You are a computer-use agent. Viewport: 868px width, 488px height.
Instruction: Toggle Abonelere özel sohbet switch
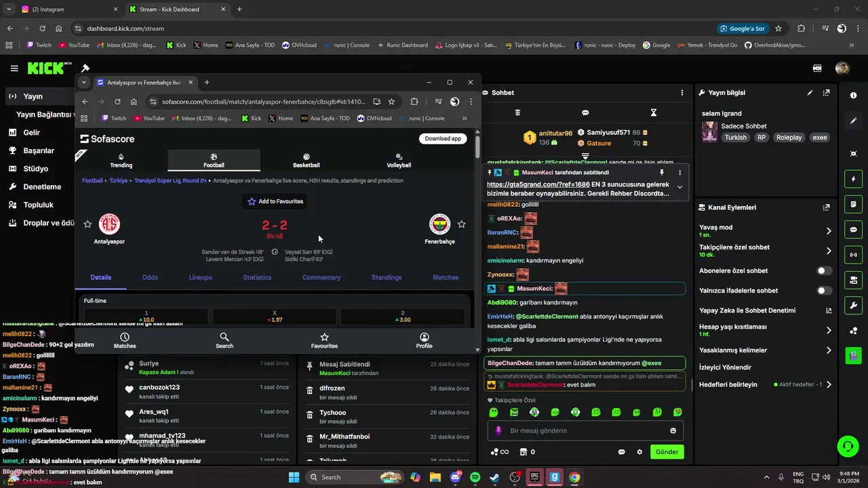(824, 270)
